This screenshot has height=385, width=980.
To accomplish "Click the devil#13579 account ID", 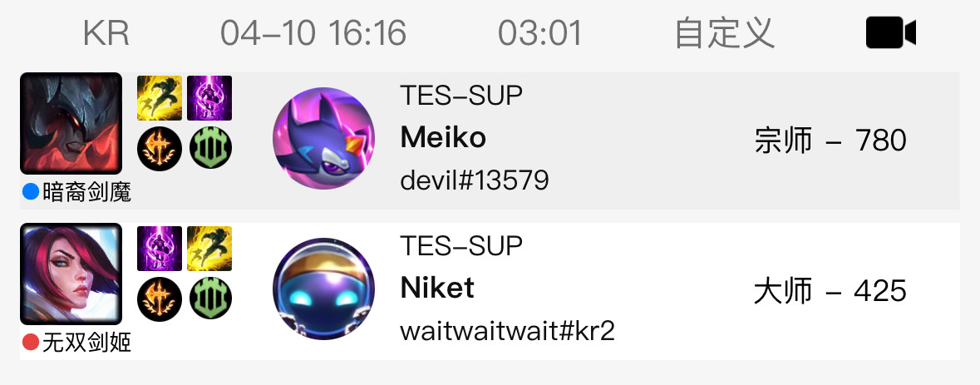I will [x=475, y=181].
